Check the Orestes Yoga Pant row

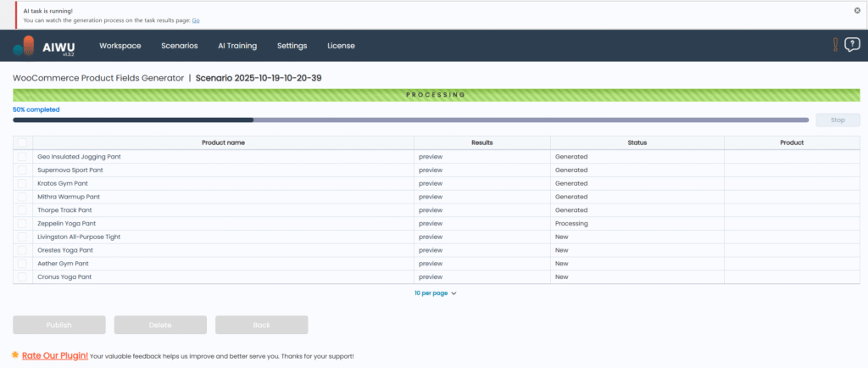click(x=22, y=250)
